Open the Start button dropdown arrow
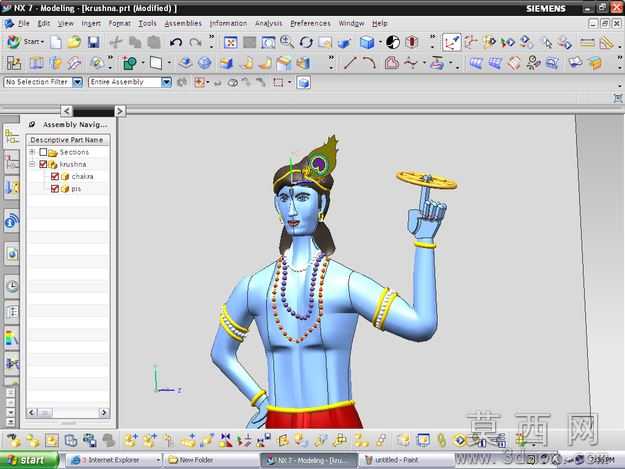Image resolution: width=625 pixels, height=469 pixels. [x=42, y=42]
